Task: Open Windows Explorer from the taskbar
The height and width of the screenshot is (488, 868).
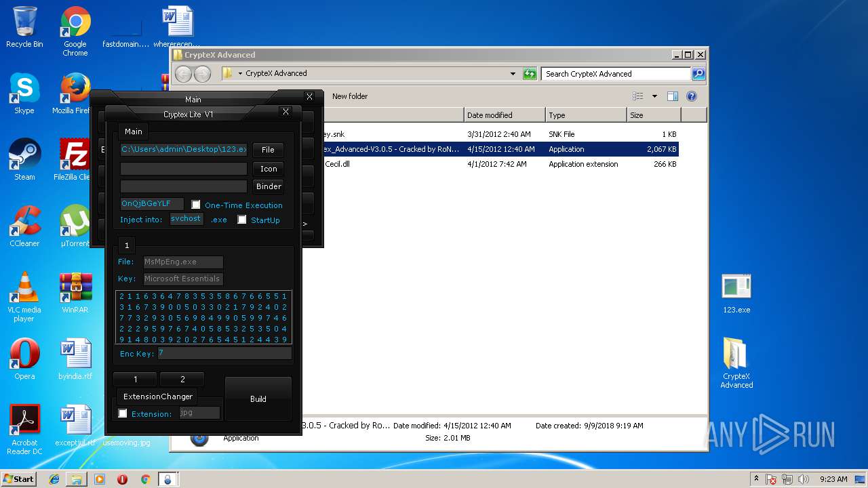Action: pyautogui.click(x=77, y=479)
